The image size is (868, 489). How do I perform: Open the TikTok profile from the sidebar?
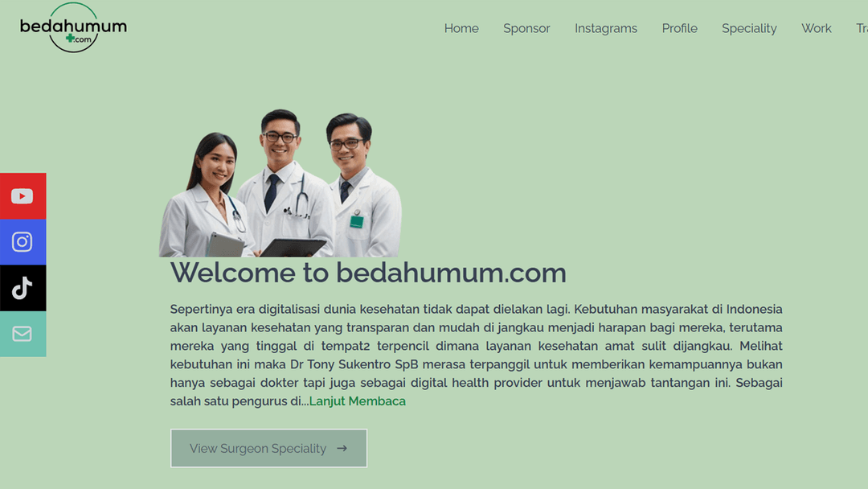(x=23, y=288)
